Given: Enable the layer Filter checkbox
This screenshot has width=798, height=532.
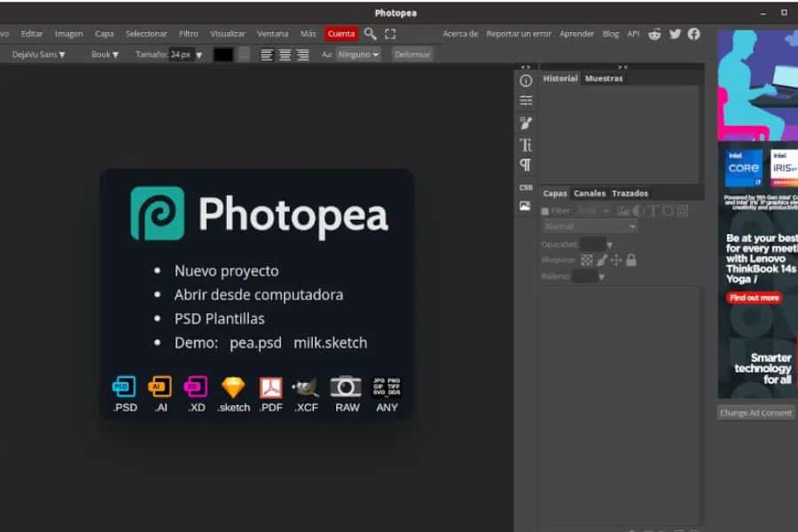Looking at the screenshot, I should 545,211.
